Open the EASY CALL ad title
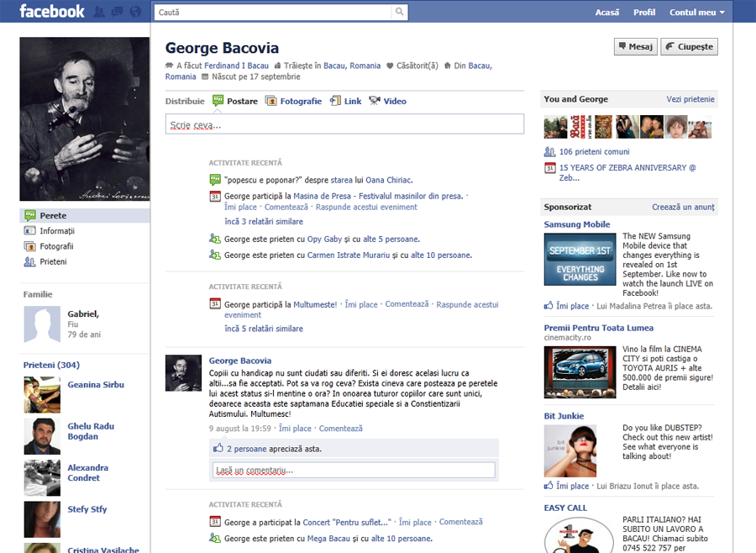The width and height of the screenshot is (756, 553). click(x=565, y=508)
